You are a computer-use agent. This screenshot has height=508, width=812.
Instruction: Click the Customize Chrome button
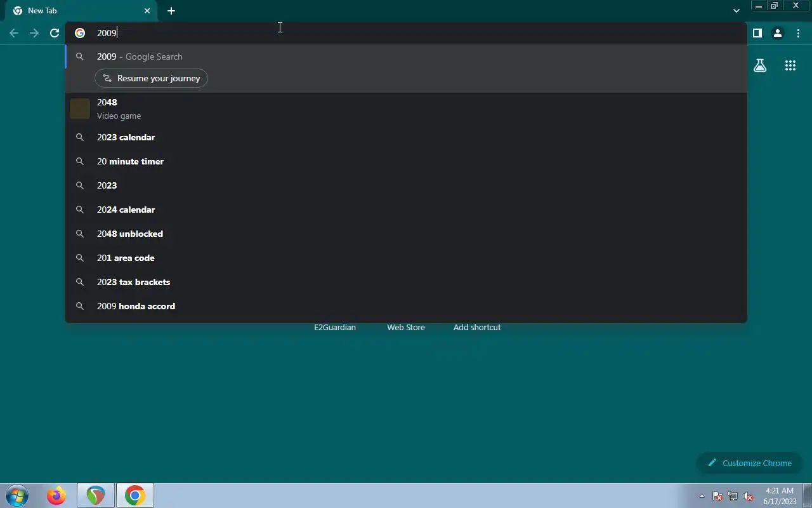tap(749, 463)
